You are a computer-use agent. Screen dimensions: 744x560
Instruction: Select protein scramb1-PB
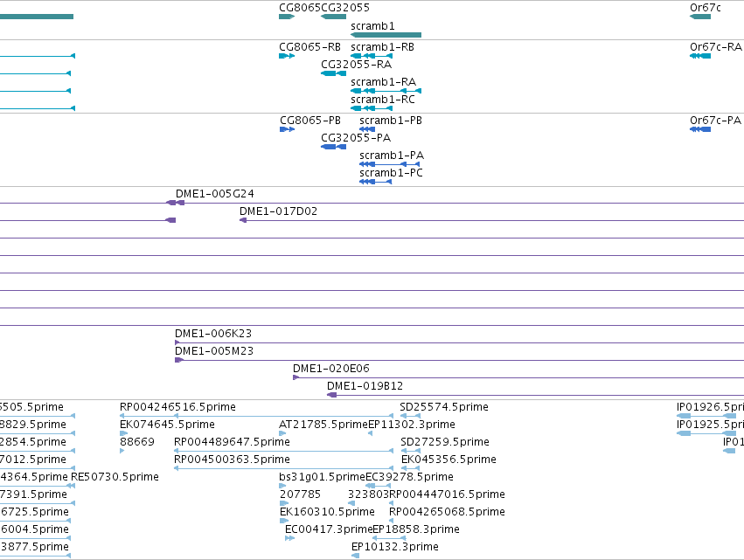coord(391,121)
